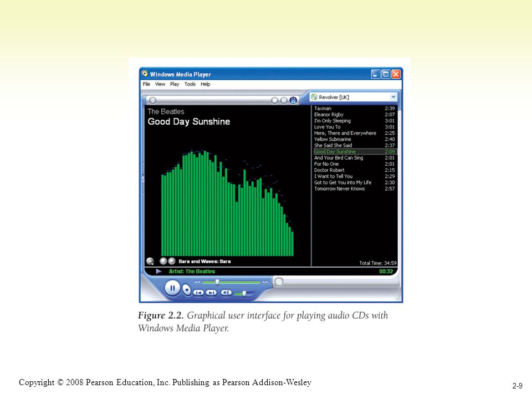Pause playback with the round pause button

(172, 288)
